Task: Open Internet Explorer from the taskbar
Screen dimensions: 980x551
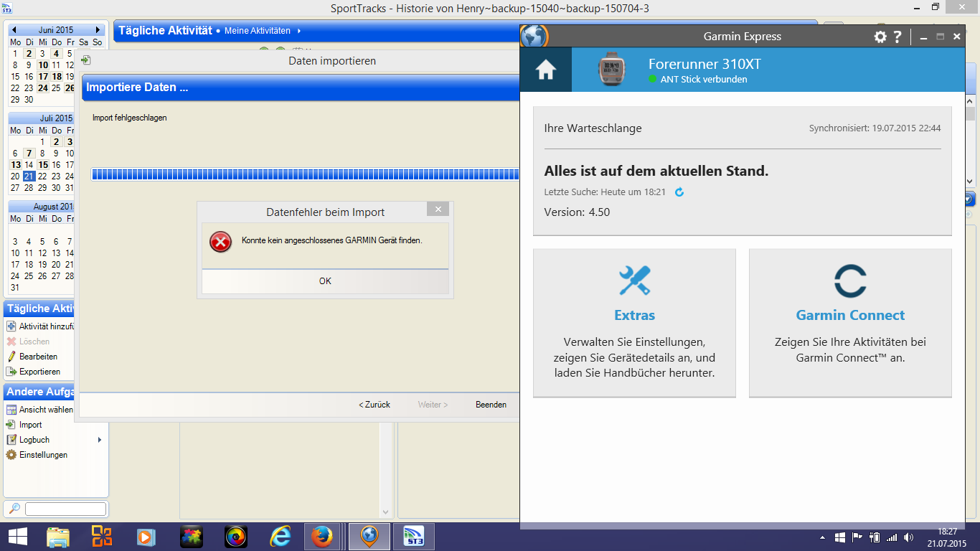Action: [280, 537]
